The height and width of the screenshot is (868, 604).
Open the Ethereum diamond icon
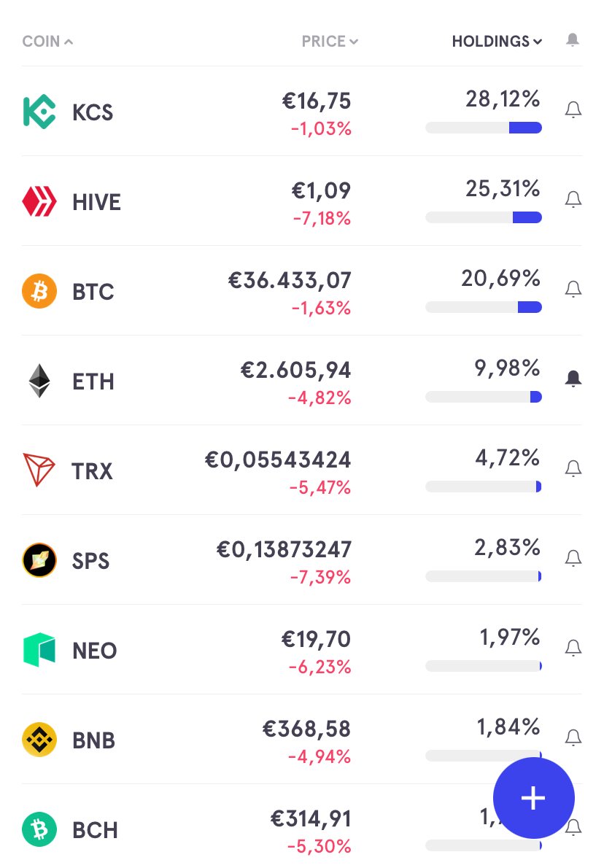click(39, 381)
